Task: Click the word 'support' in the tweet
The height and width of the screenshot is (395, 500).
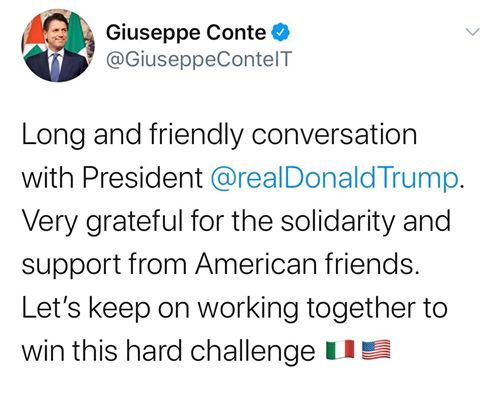Action: [71, 265]
